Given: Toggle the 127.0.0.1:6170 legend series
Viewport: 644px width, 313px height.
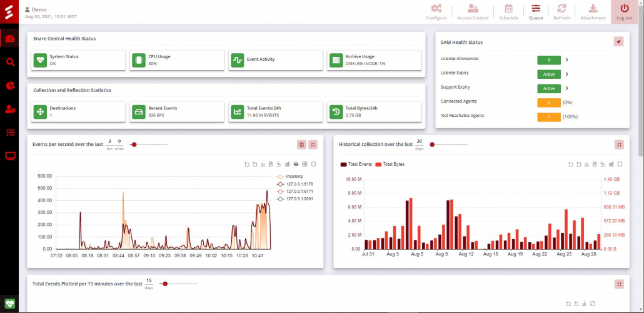Looking at the screenshot, I should coord(295,184).
